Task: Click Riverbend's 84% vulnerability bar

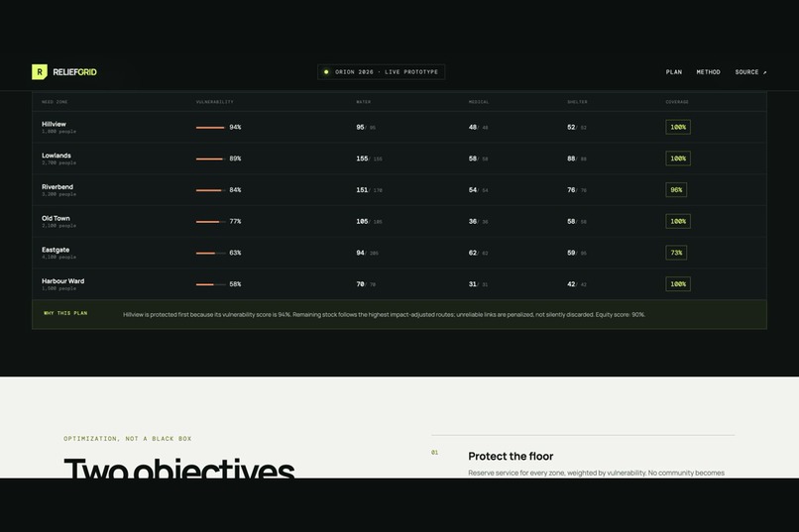Action: 211,190
